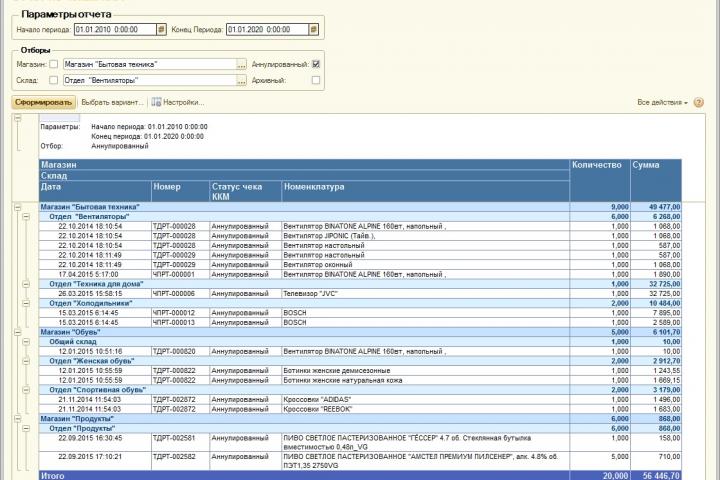The height and width of the screenshot is (480, 720).
Task: Select the ГЁССЕР beer item cell
Action: (x=425, y=442)
